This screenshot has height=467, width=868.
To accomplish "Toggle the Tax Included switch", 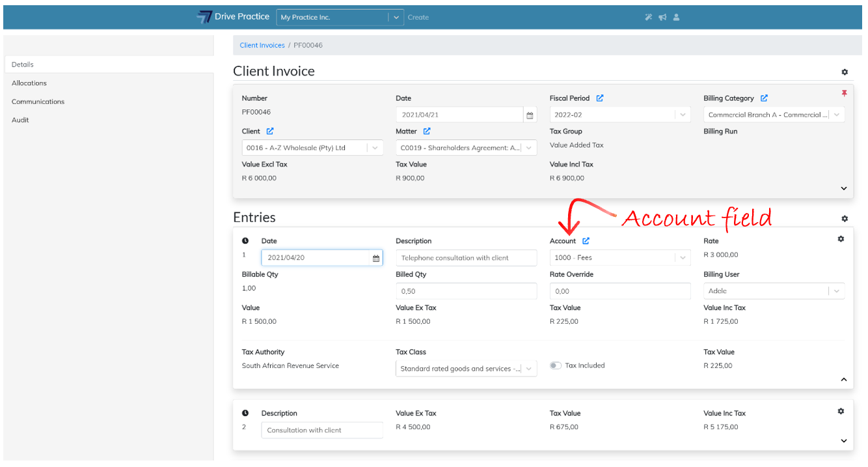I will pos(555,366).
